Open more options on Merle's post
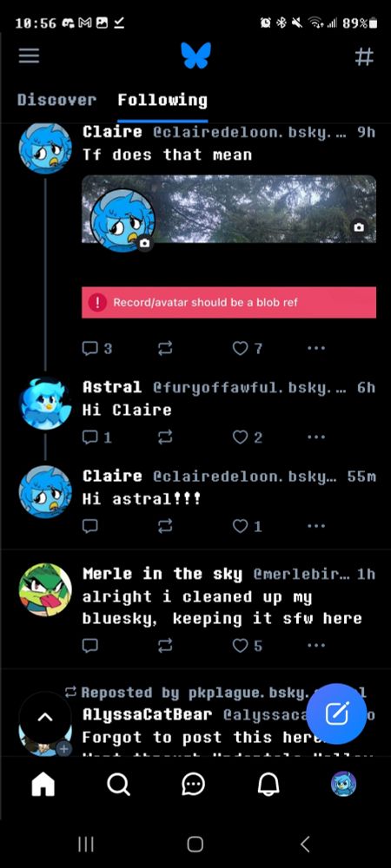This screenshot has height=868, width=391. click(316, 646)
